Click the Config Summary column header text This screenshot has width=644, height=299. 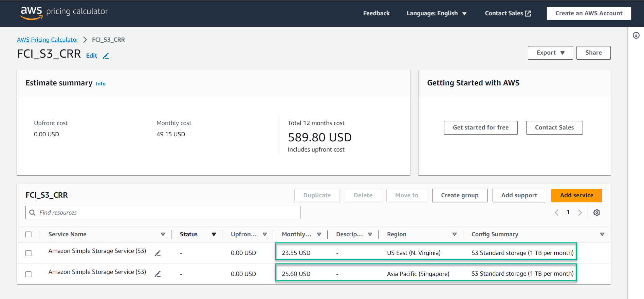(495, 234)
